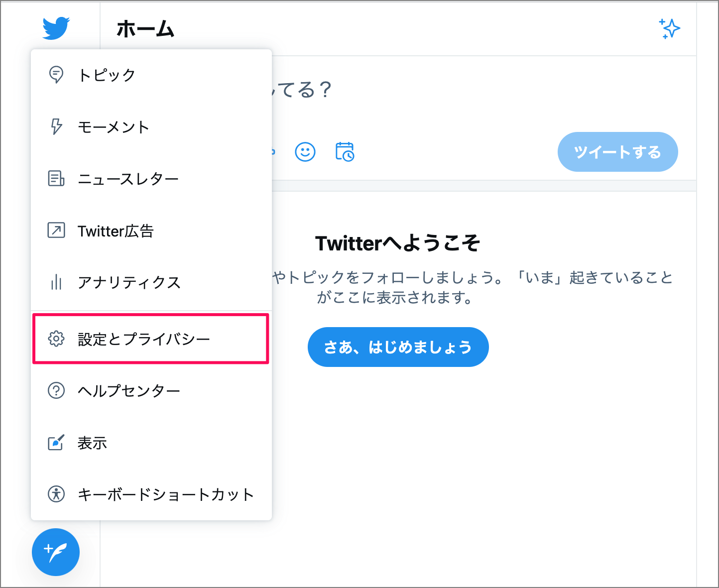The image size is (719, 588).
Task: Click the settings gear beside 設定とプライバシー
Action: click(56, 339)
